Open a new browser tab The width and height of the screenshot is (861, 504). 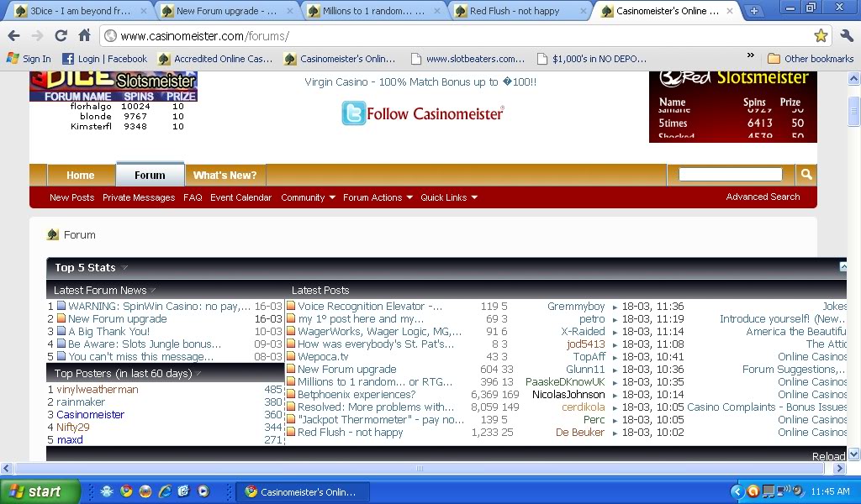[754, 11]
